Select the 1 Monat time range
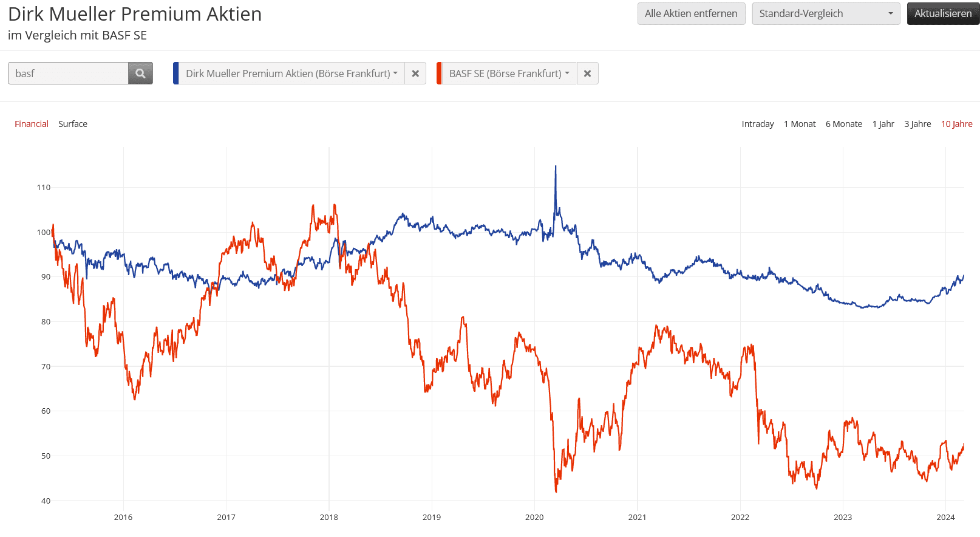 point(800,124)
